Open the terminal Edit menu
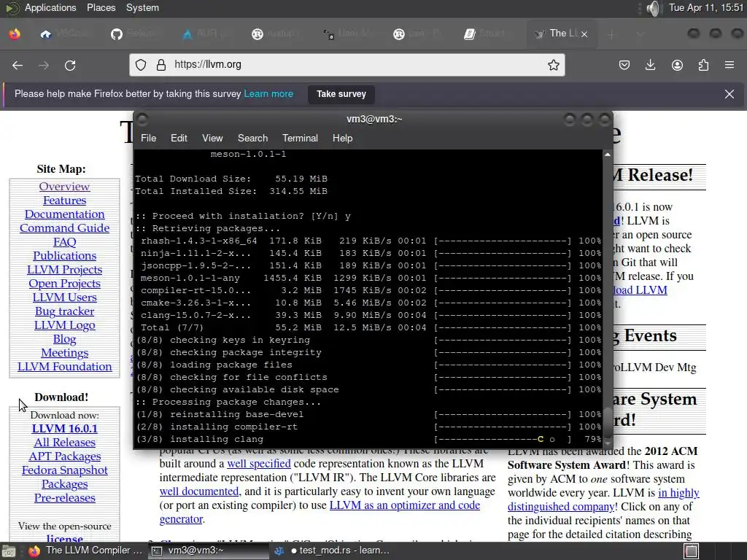The image size is (747, 560). (x=179, y=138)
